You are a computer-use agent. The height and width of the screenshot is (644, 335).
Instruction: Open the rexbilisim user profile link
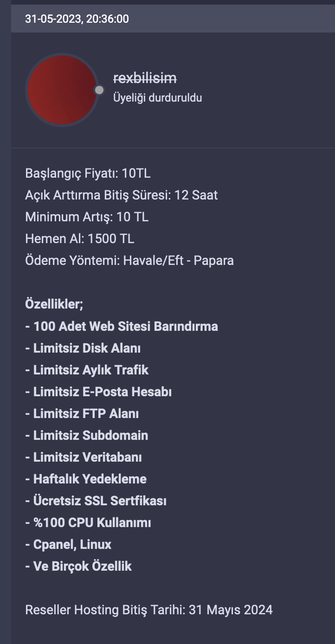coord(145,78)
